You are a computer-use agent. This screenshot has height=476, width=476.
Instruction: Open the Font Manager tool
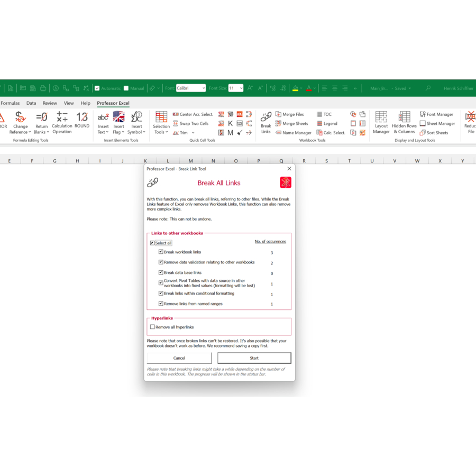point(436,114)
